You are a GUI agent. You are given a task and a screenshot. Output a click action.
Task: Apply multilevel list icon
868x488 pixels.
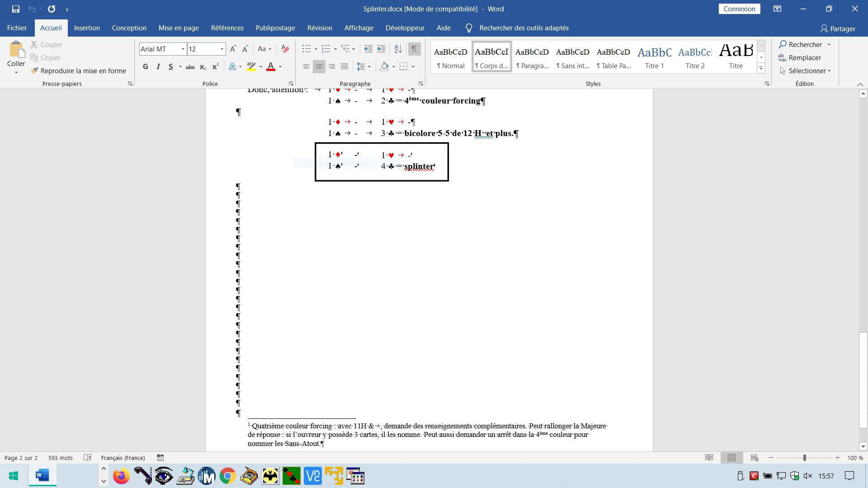tap(345, 49)
